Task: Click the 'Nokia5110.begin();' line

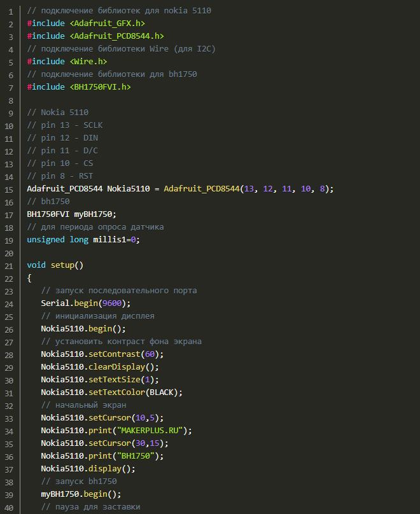Action: 83,329
